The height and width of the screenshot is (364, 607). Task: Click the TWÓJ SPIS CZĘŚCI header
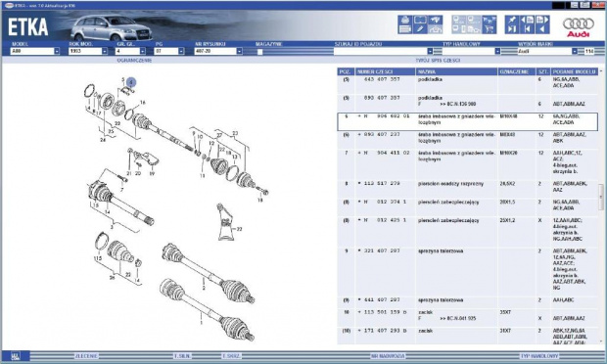[438, 61]
